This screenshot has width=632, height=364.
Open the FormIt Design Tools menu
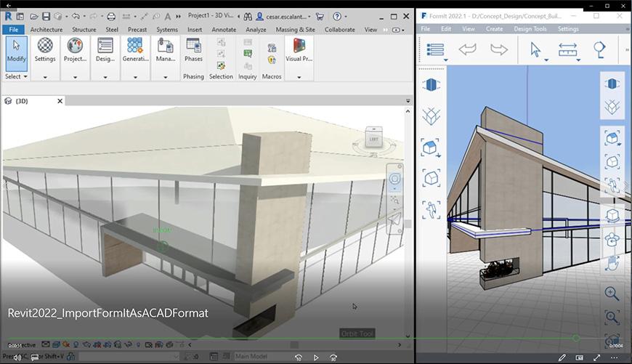tap(530, 29)
